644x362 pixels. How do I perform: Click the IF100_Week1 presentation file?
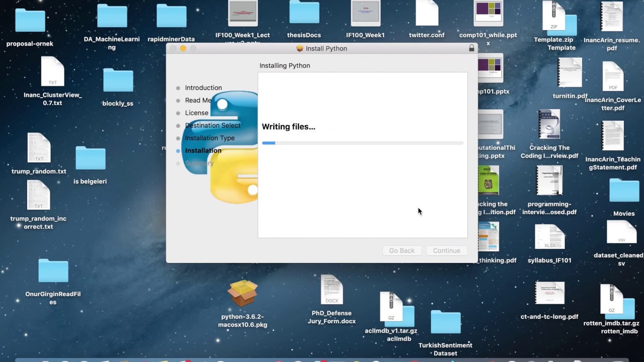click(366, 14)
